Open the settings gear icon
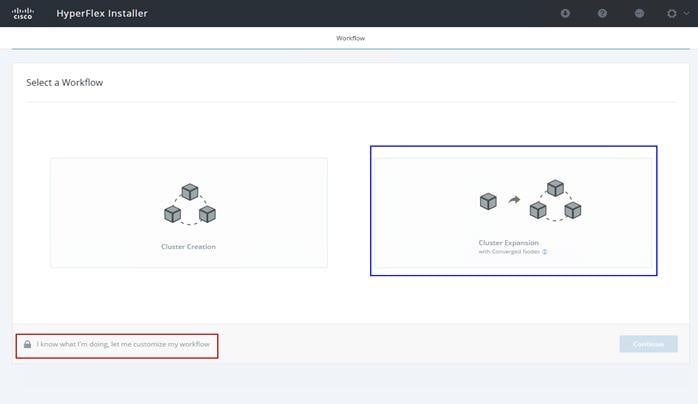This screenshot has height=404, width=698. [672, 13]
